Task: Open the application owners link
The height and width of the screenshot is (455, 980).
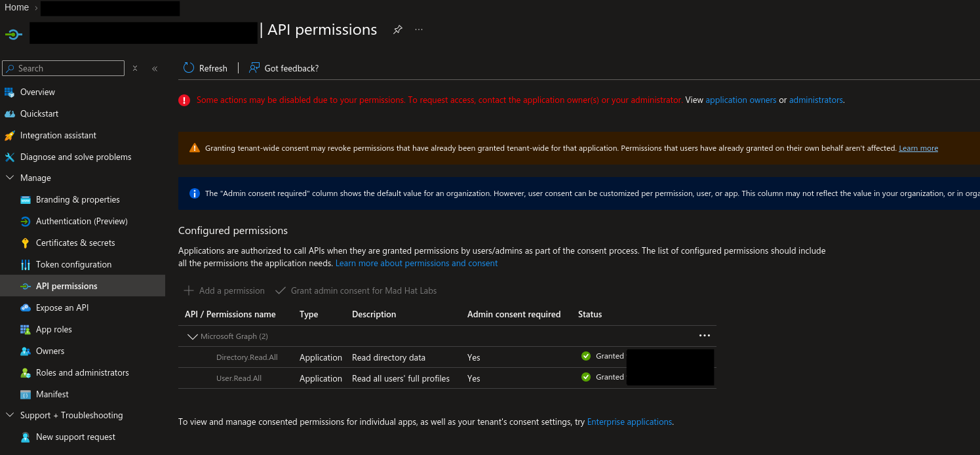Action: (741, 100)
